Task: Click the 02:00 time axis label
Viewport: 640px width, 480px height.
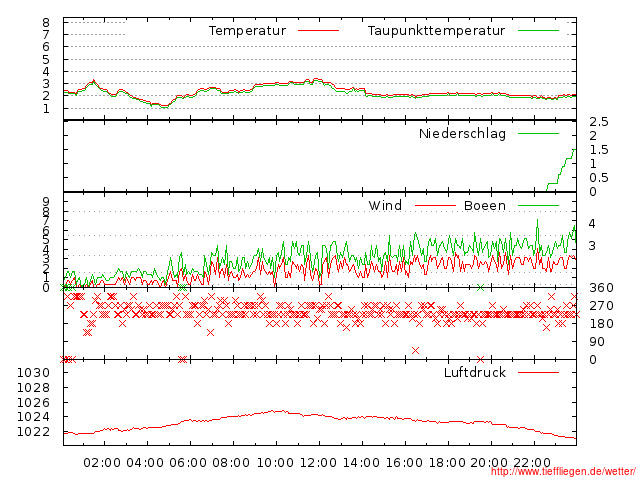Action: pyautogui.click(x=102, y=463)
